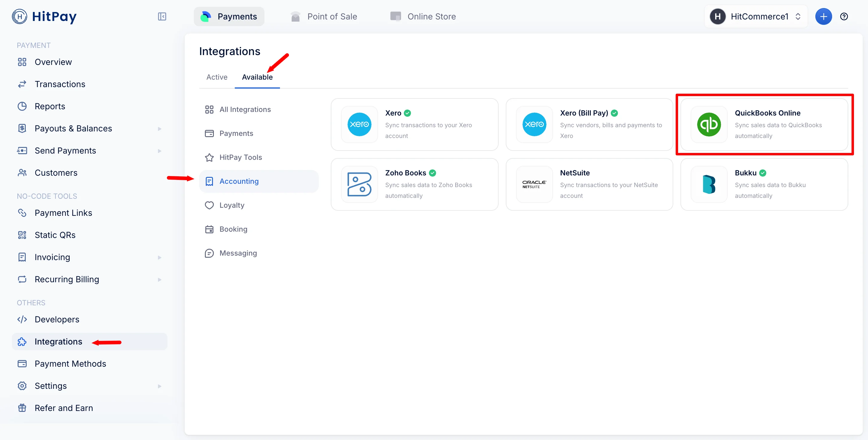
Task: Expand the Payouts & Balances submenu arrow
Action: click(159, 129)
